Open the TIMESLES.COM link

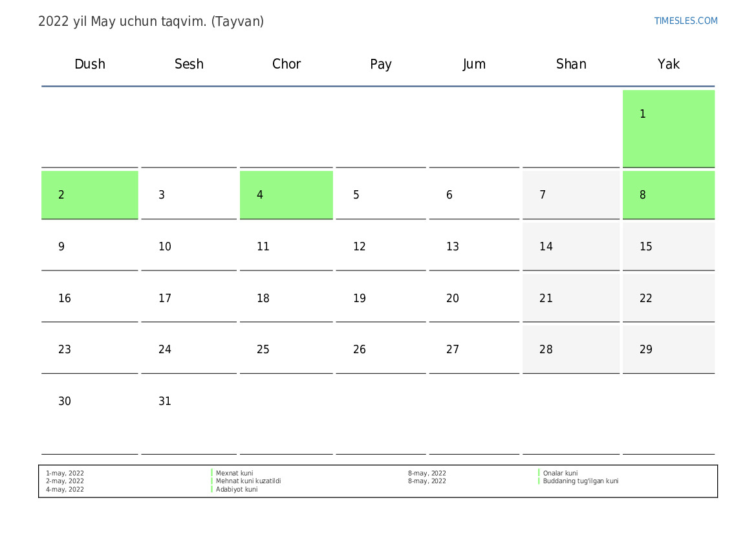[686, 21]
